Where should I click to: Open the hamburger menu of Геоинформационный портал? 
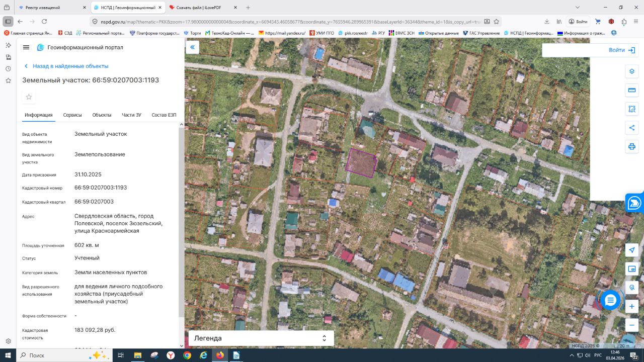(26, 47)
